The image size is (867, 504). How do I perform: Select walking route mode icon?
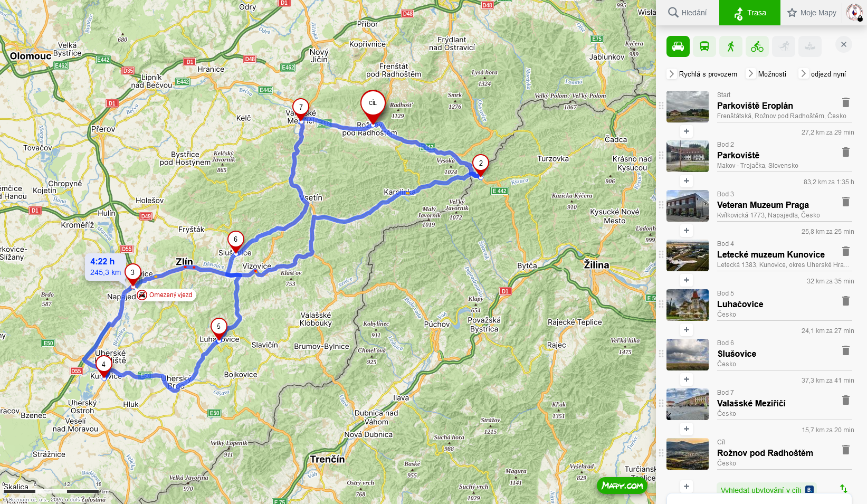point(730,46)
